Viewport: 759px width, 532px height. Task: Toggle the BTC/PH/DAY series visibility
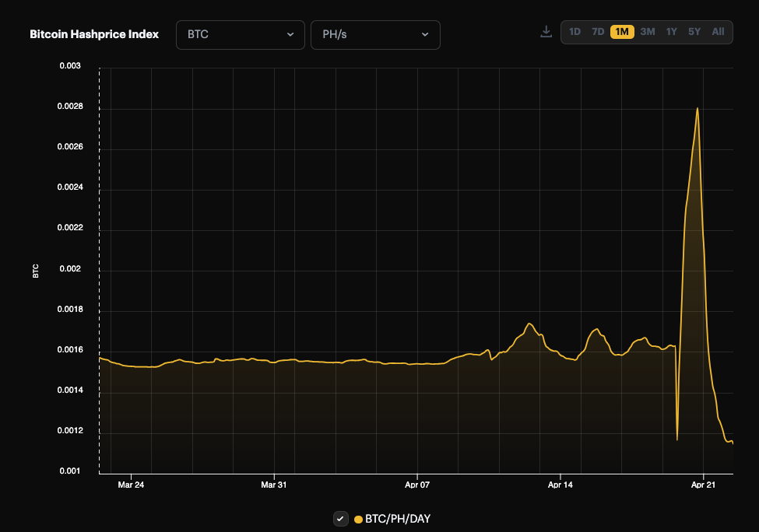tap(340, 518)
